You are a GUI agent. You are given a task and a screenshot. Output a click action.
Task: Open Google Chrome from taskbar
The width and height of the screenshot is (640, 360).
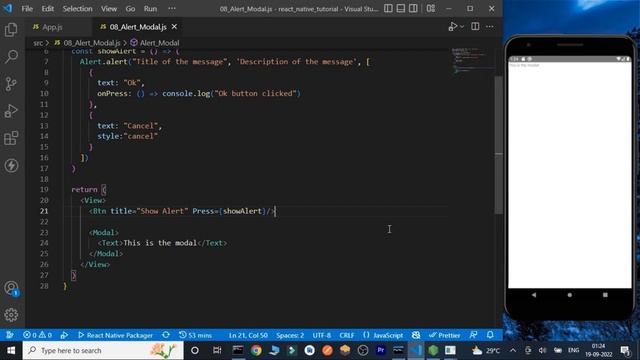point(256,351)
